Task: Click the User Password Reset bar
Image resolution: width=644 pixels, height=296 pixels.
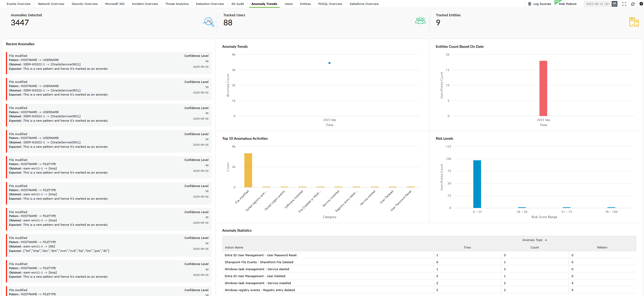Action: click(411, 187)
